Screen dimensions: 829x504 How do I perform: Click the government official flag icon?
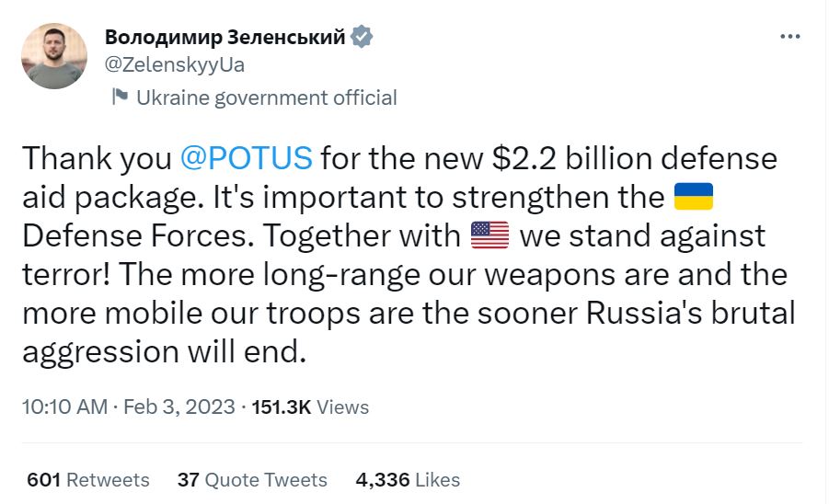[120, 97]
